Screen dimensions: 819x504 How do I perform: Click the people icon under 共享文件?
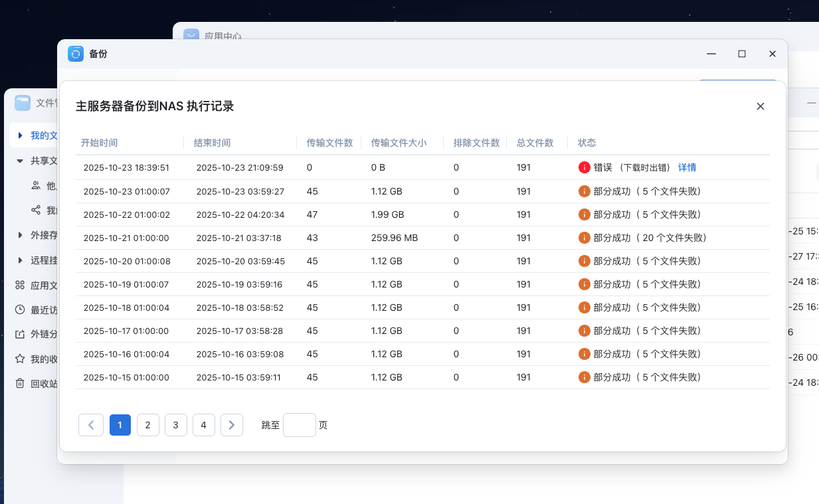pos(35,185)
